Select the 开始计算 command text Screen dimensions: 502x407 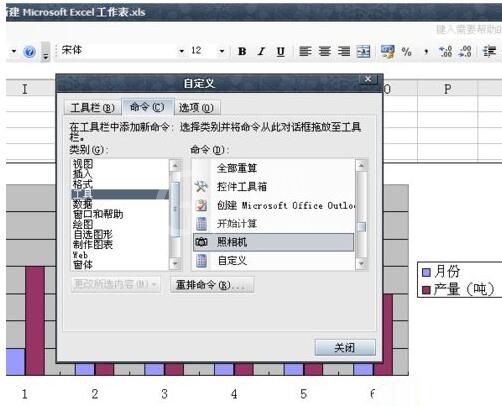tap(237, 224)
